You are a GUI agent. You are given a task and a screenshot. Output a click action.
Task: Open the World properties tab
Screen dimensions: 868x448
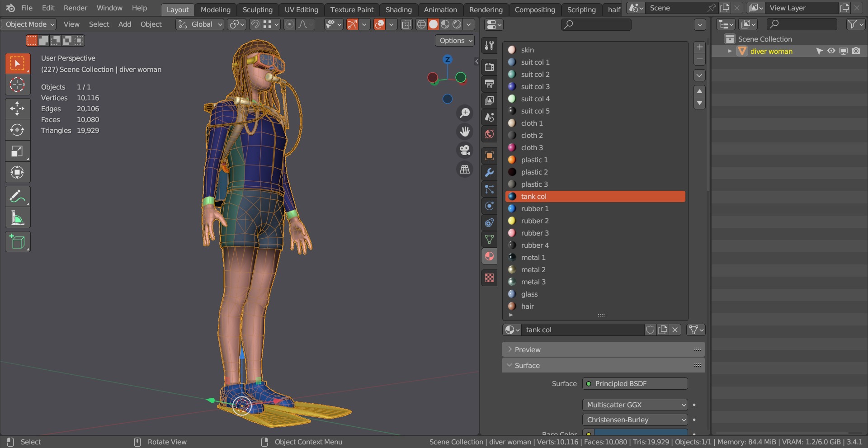pyautogui.click(x=489, y=134)
